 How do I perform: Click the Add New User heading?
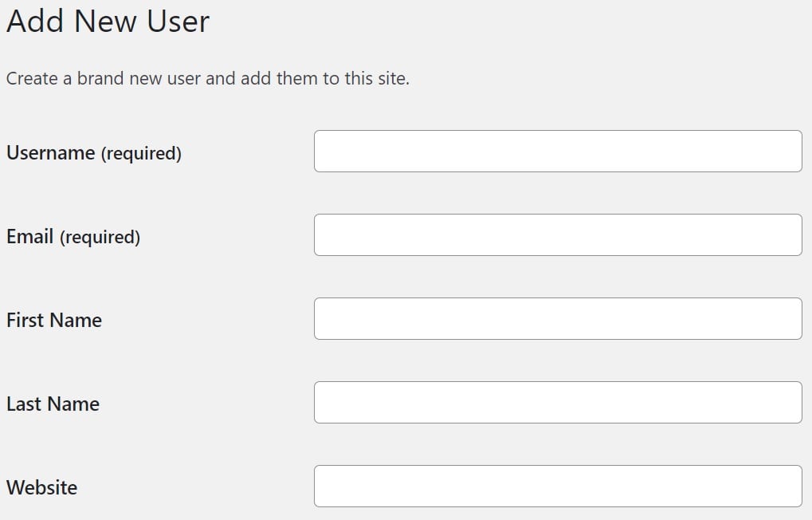coord(108,22)
